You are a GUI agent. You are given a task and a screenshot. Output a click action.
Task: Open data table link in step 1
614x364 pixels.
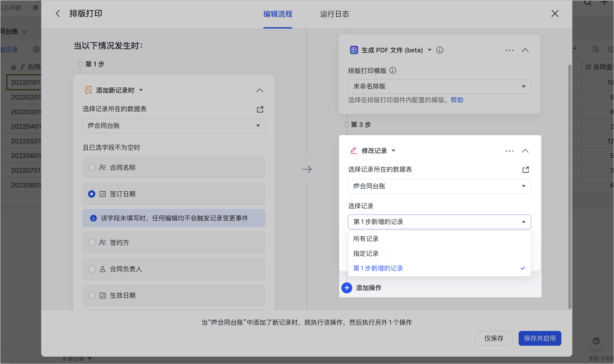tap(260, 109)
